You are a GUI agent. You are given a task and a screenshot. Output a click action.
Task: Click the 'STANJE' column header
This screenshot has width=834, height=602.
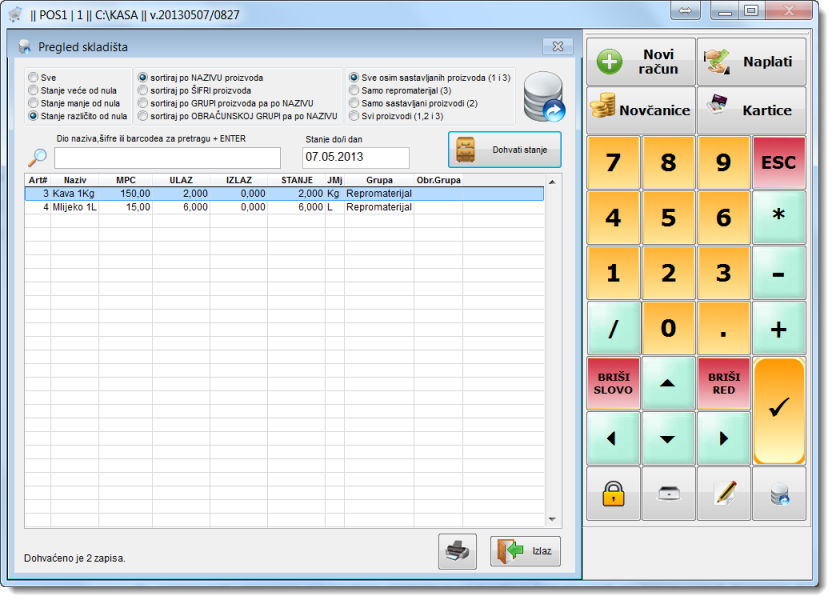(x=296, y=180)
